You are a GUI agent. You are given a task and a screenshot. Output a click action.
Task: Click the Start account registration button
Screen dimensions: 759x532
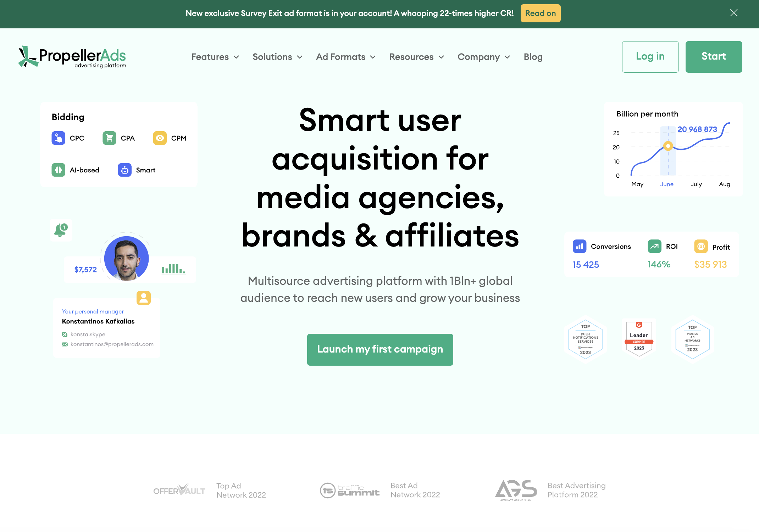point(714,56)
